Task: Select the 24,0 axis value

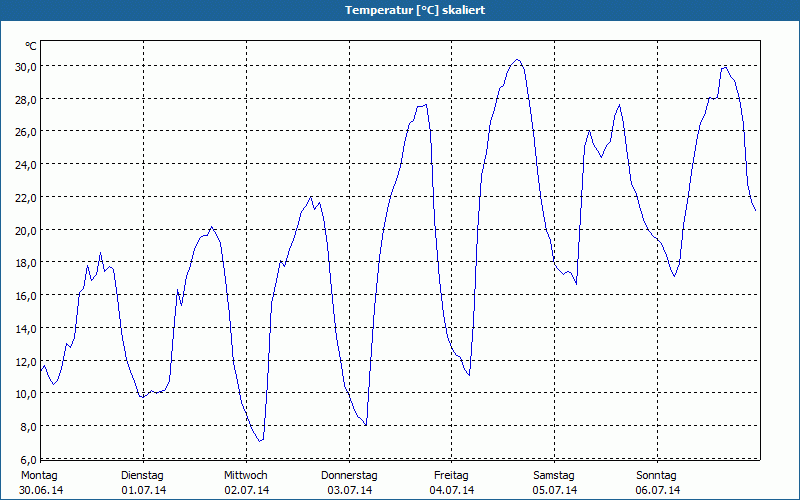Action: click(26, 165)
